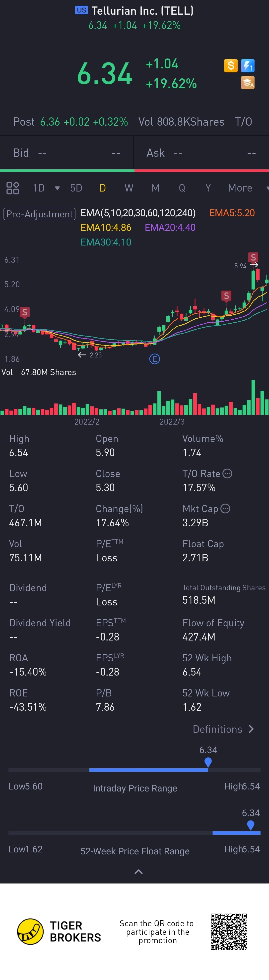The height and width of the screenshot is (980, 269).
Task: Open the Definitions link
Action: point(223,729)
